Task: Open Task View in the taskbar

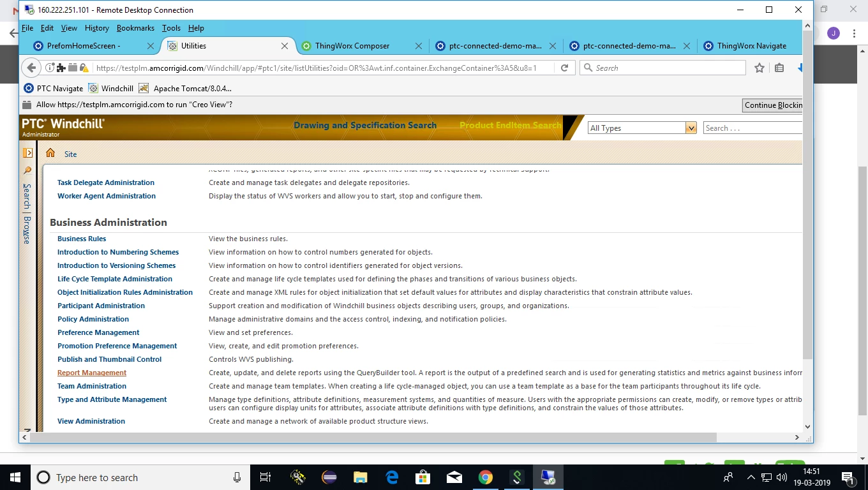Action: pyautogui.click(x=266, y=477)
